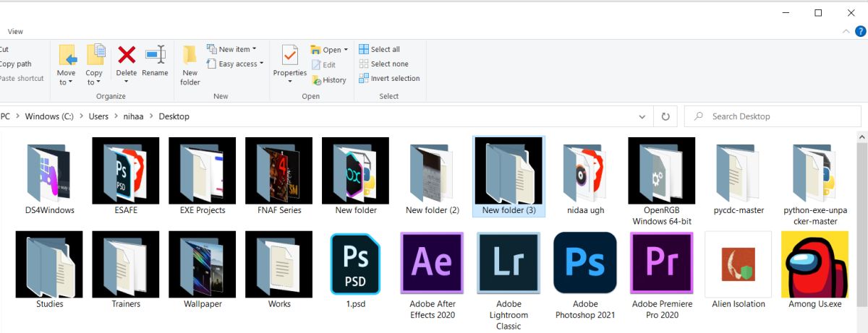868x333 pixels.
Task: Click the Select none command
Action: point(384,64)
